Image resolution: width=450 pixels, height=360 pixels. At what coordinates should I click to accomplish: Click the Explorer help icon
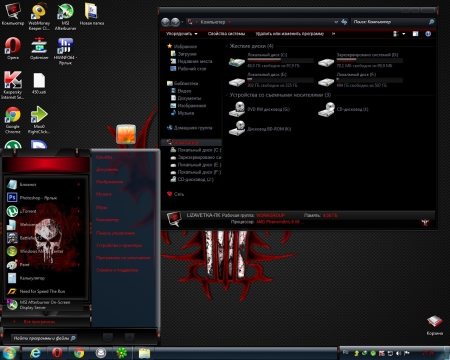(428, 34)
